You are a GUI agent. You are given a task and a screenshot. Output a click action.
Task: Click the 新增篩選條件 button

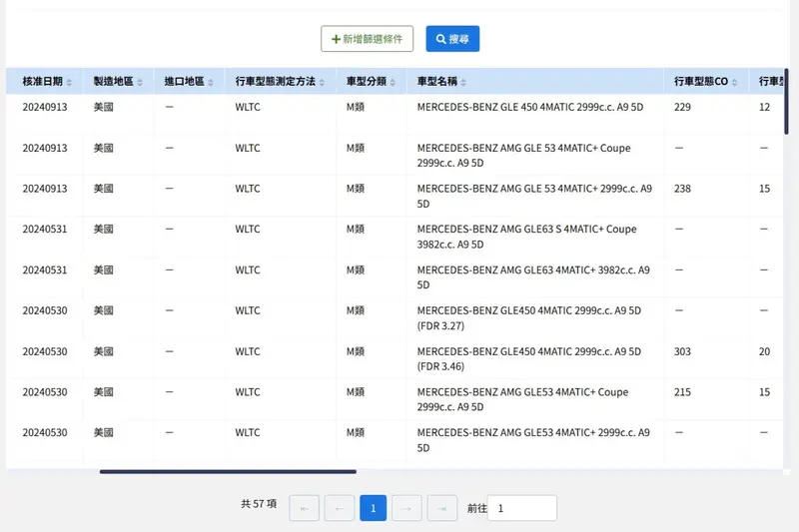pos(367,39)
